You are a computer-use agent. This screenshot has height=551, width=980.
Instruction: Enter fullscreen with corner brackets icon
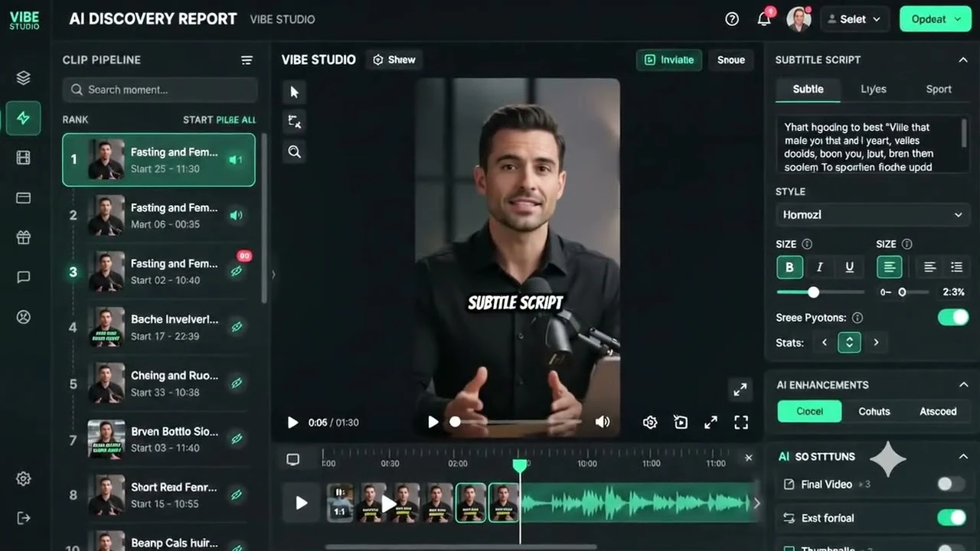coord(741,422)
